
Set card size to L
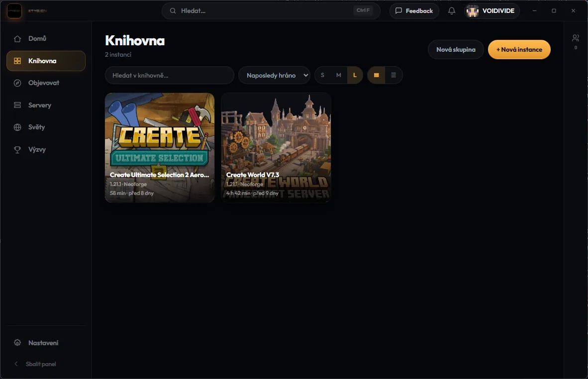tap(355, 75)
